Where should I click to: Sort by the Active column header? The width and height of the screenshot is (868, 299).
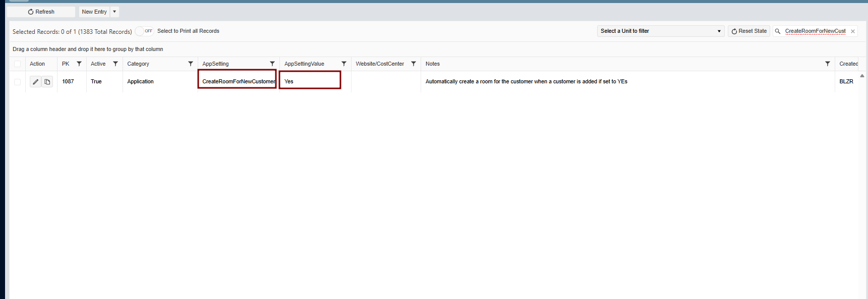pos(98,64)
